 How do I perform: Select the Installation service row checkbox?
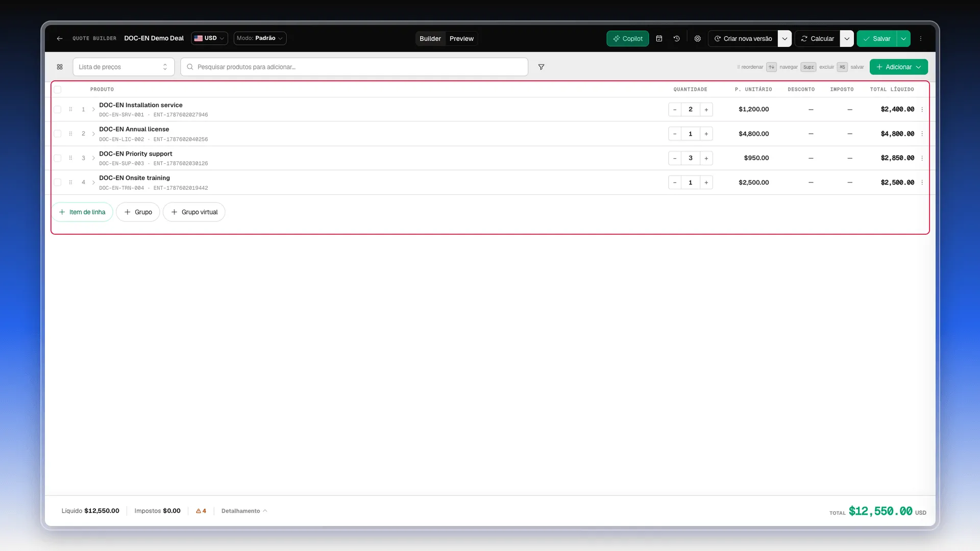[58, 109]
